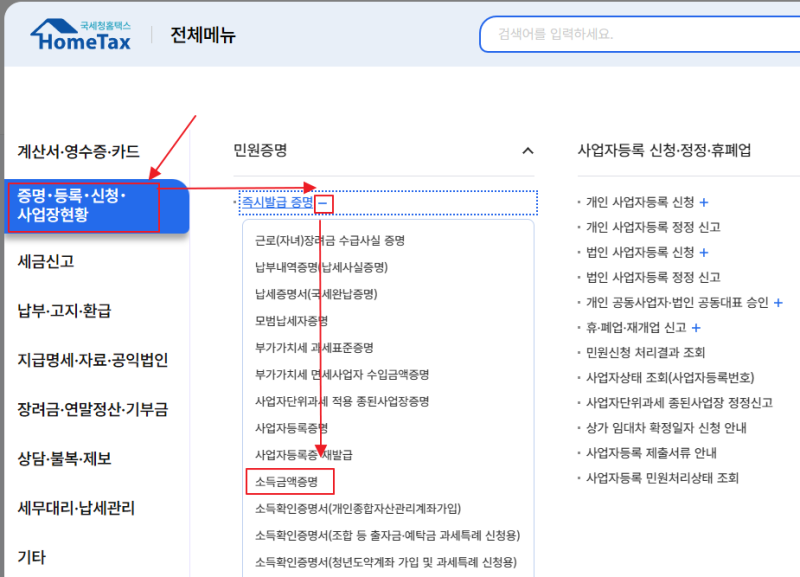Open 부가가치세 과세표준증명

point(314,348)
